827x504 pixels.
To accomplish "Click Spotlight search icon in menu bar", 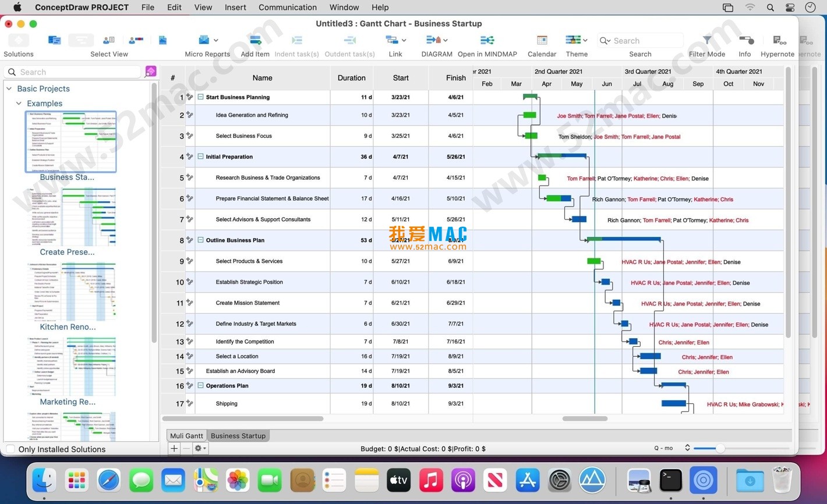I will click(x=771, y=8).
